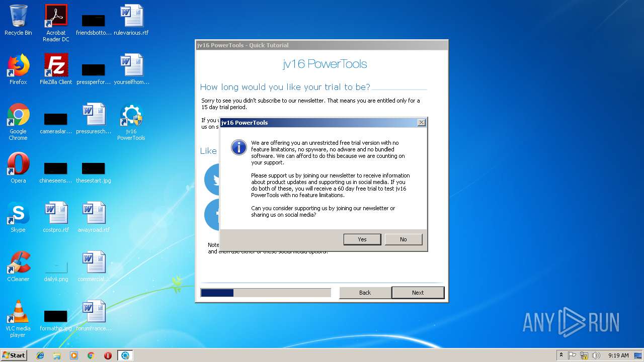Open the commercial... Word document
Image resolution: width=644 pixels, height=362 pixels.
pos(94,266)
